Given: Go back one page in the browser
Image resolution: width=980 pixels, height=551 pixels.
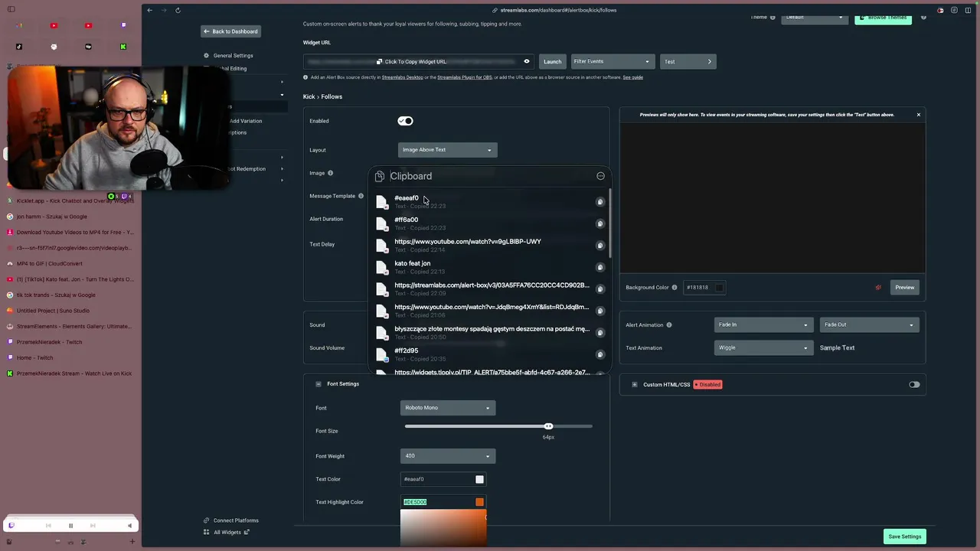Looking at the screenshot, I should tap(149, 10).
